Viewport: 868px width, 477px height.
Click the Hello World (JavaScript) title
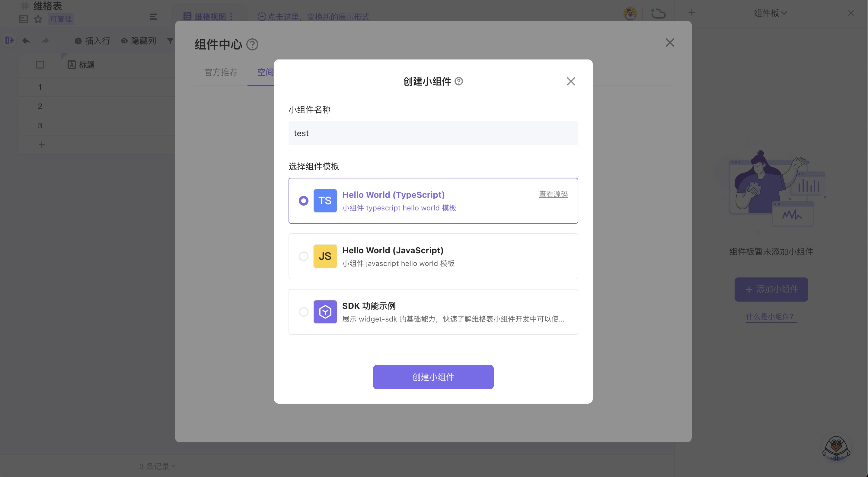point(393,251)
